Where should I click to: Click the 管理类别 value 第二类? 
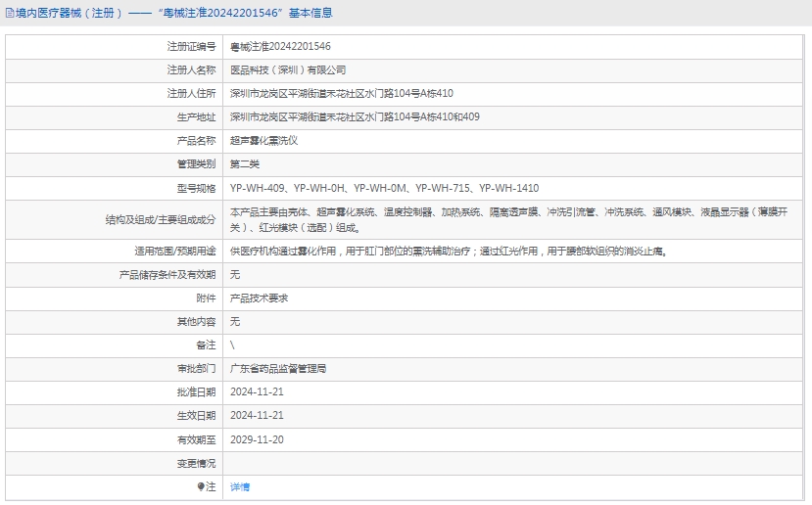pos(245,164)
